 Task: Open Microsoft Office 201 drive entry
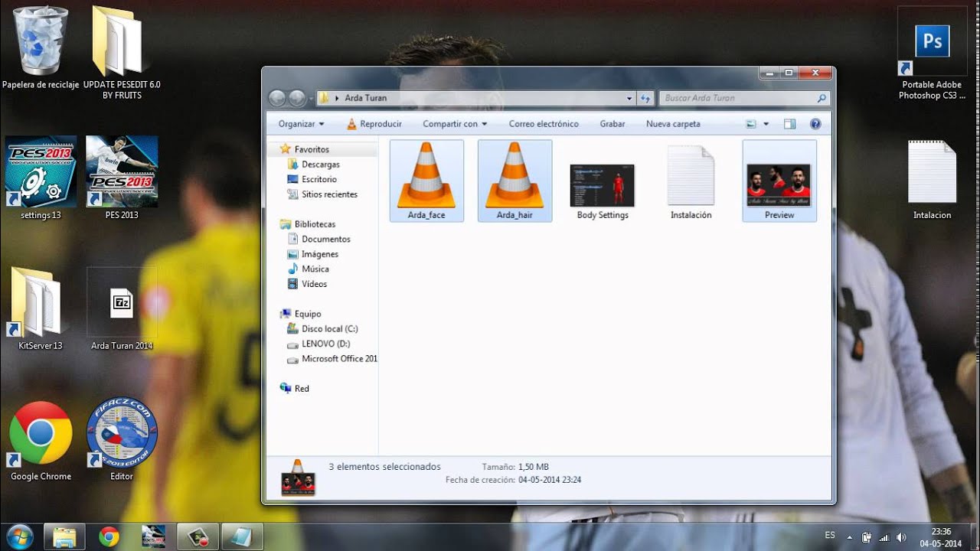339,358
